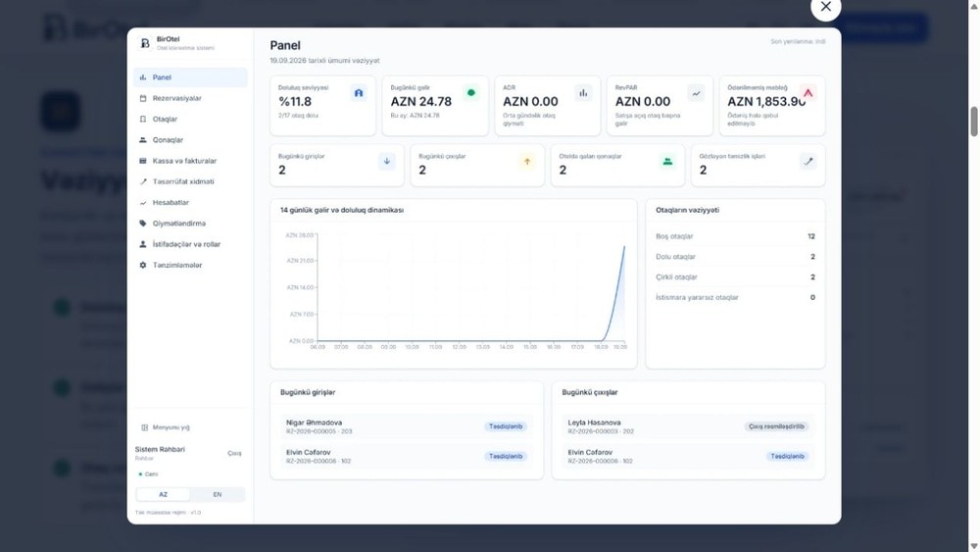The height and width of the screenshot is (552, 980).
Task: Click the Gözləyən təmizlik işləri broom icon
Action: (808, 162)
